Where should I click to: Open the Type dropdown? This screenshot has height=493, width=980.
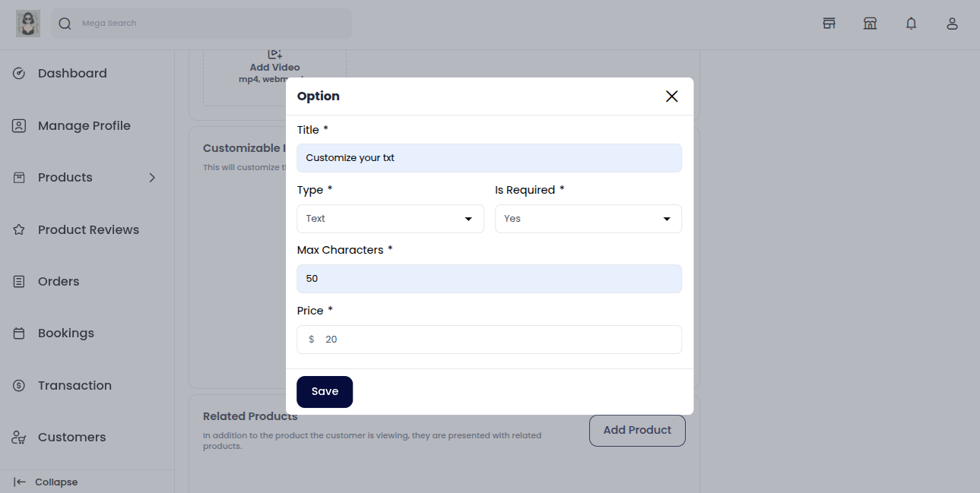390,219
